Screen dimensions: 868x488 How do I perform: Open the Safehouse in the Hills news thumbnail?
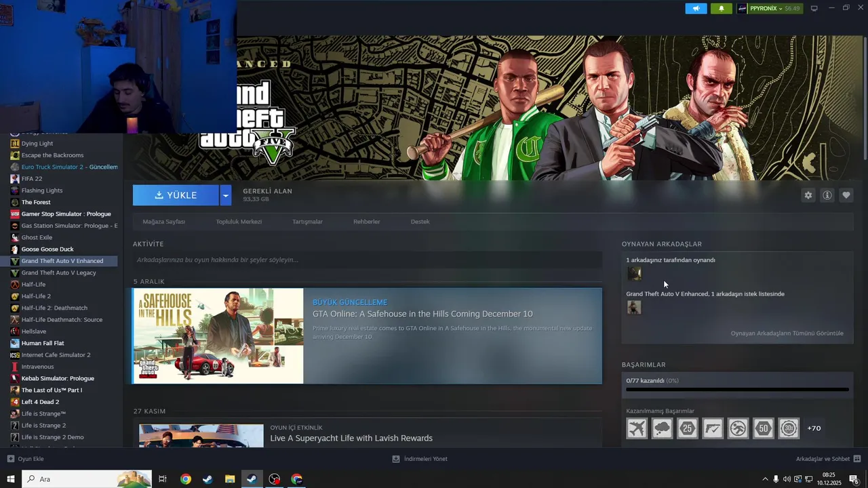coord(218,335)
